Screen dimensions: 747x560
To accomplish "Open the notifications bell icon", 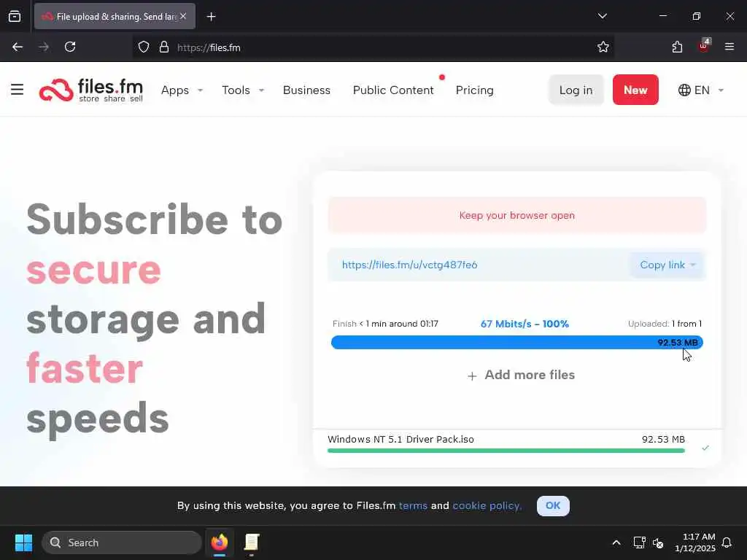I will tap(727, 542).
